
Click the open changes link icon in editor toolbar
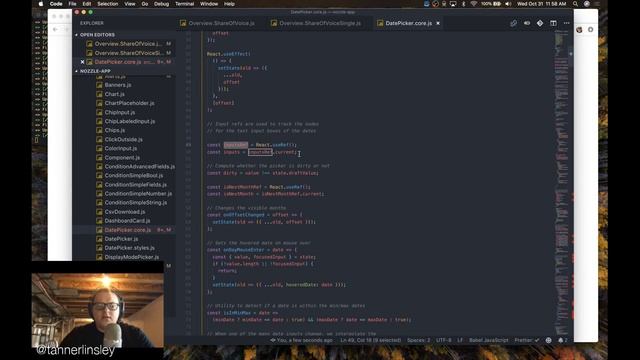513,23
